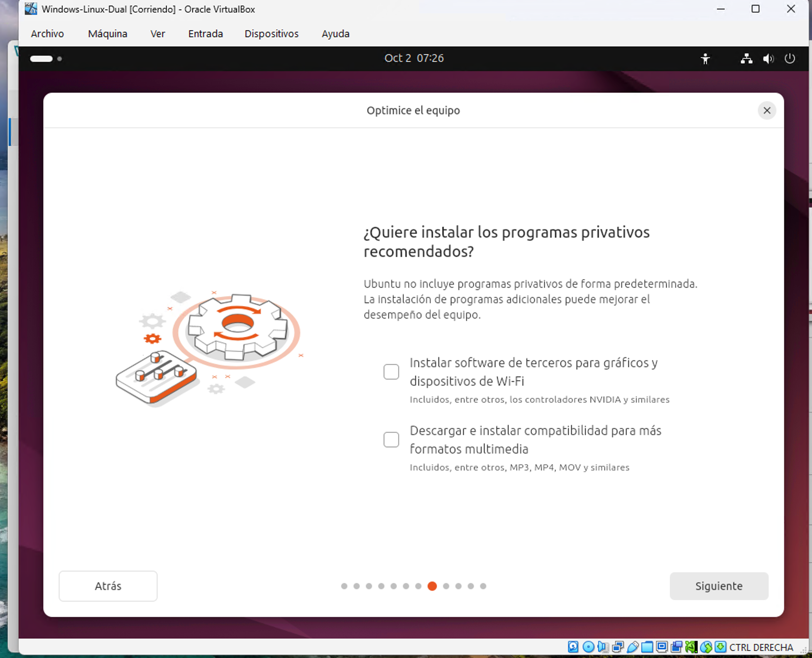Viewport: 812px width, 658px height.
Task: Click the orange current-step progress dot
Action: click(x=432, y=586)
